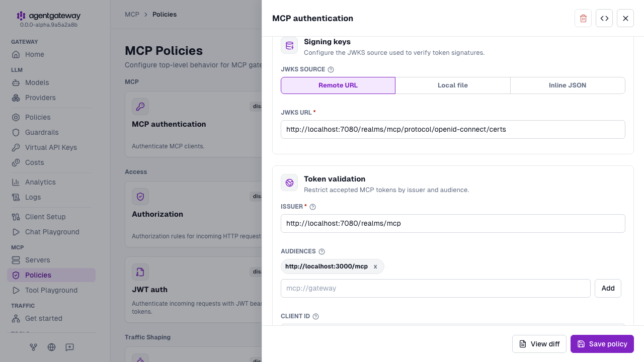Remove the http://localhost:3000/mcp audience chip
Viewport: 644px width, 362px height.
(x=375, y=266)
